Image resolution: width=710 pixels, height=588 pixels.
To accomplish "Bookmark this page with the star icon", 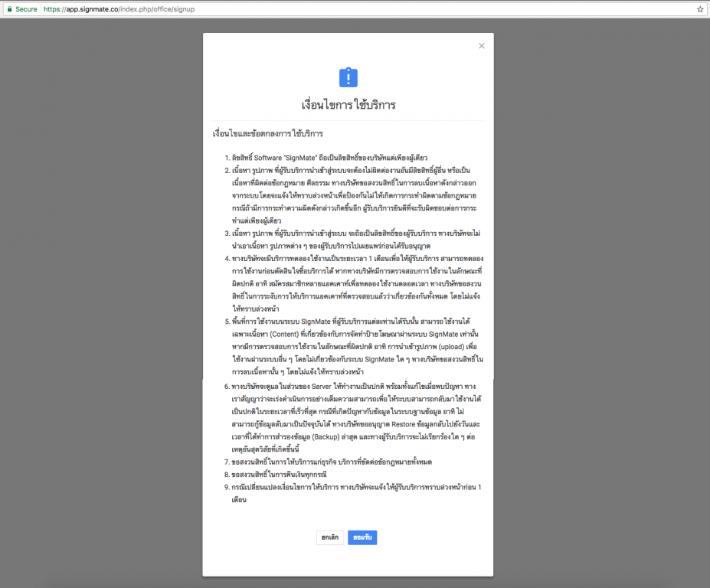I will (x=700, y=9).
